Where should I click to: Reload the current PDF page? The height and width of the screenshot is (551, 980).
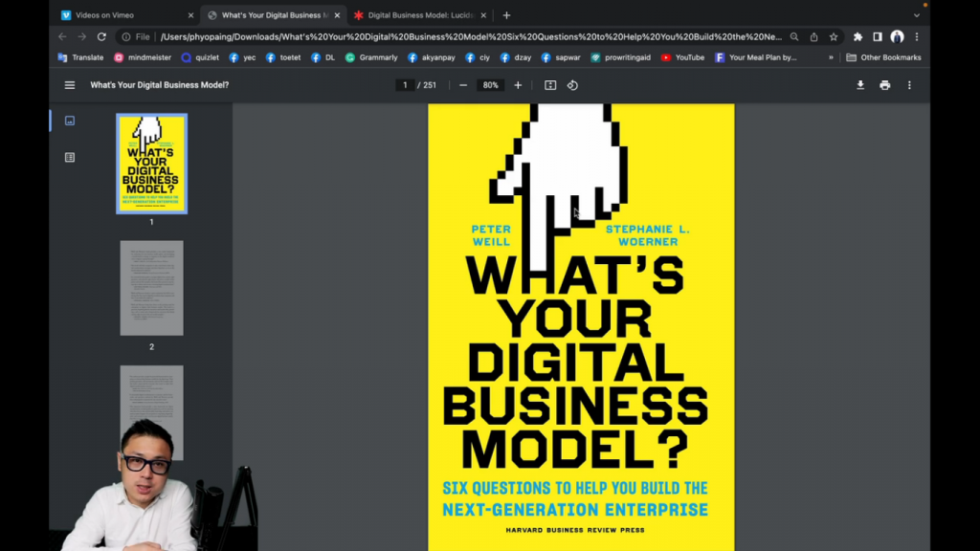[x=101, y=37]
